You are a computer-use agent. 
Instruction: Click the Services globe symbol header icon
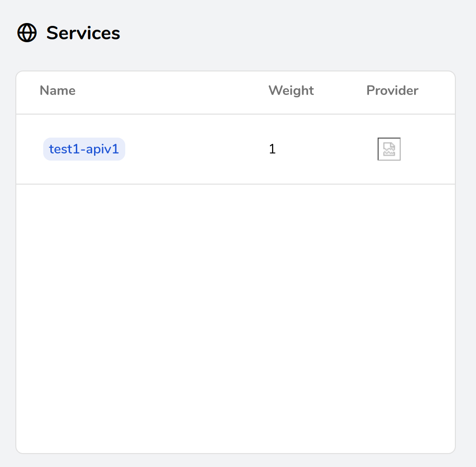(x=27, y=33)
